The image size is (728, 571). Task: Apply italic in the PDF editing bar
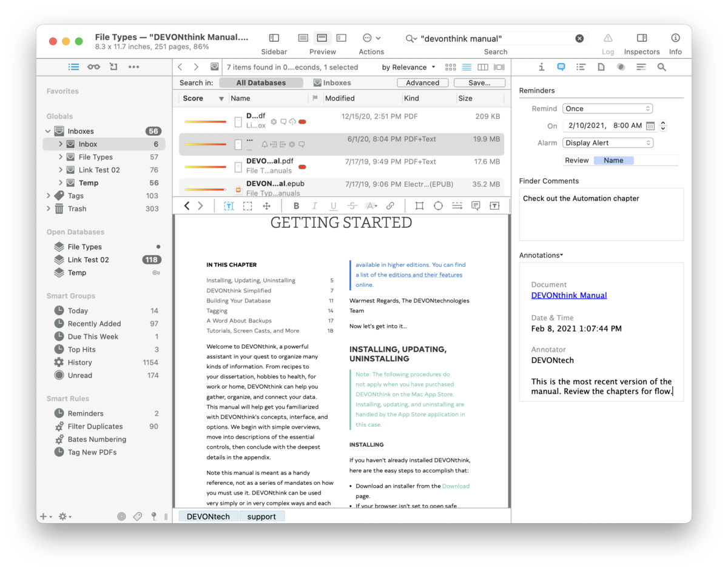(x=314, y=206)
